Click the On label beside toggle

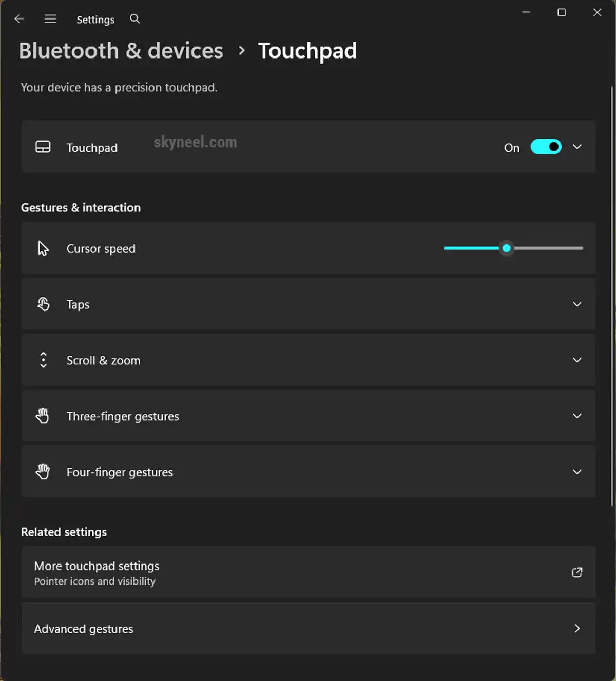tap(512, 148)
